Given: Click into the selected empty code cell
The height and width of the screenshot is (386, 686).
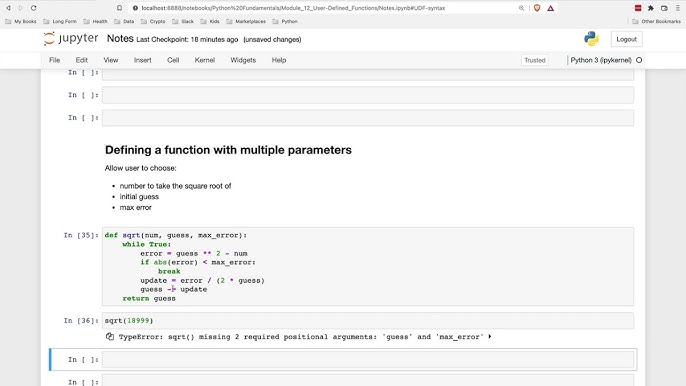Looking at the screenshot, I should (x=368, y=360).
